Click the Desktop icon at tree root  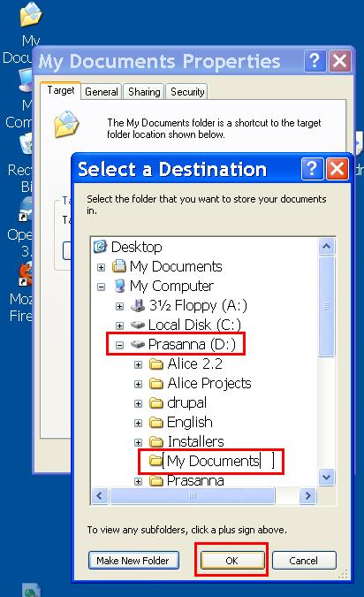tap(101, 247)
